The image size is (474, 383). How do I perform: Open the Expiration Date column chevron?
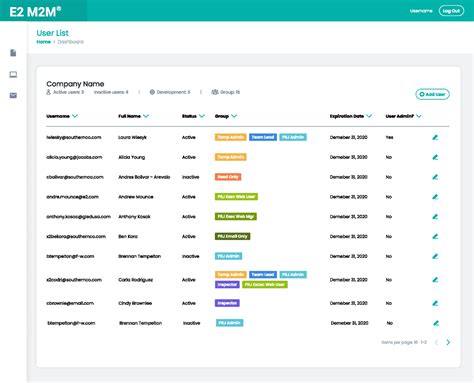tap(369, 116)
